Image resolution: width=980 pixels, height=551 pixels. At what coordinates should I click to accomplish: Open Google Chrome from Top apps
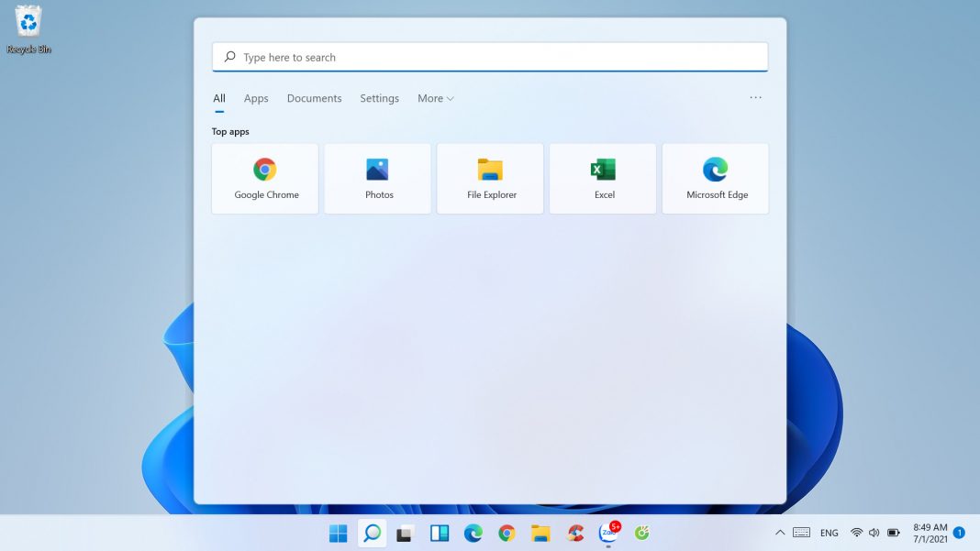265,179
